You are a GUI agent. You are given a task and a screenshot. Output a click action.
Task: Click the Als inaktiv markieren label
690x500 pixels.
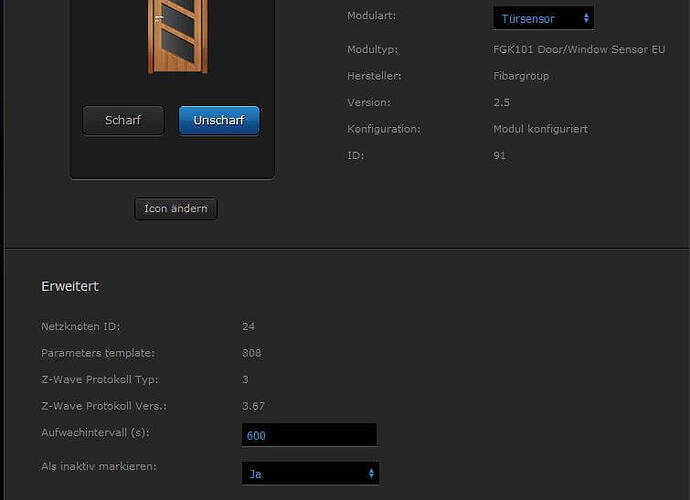coord(99,466)
